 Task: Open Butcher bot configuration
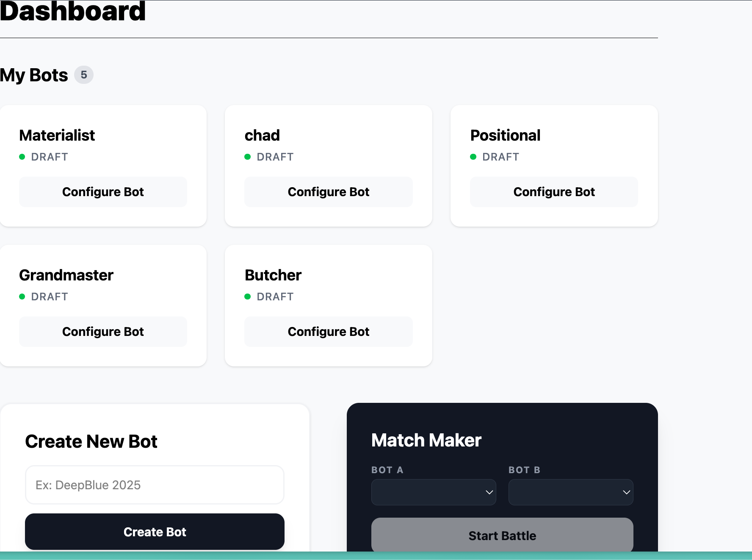click(329, 332)
